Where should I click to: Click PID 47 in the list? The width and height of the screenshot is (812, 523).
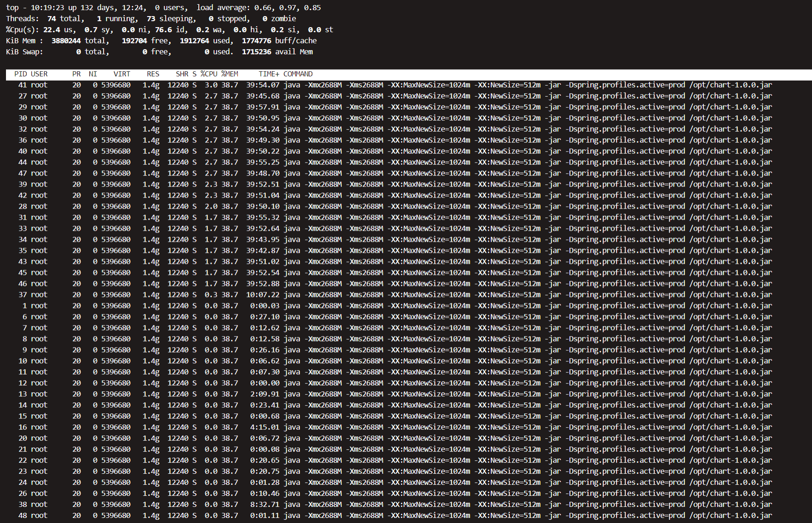tap(23, 174)
